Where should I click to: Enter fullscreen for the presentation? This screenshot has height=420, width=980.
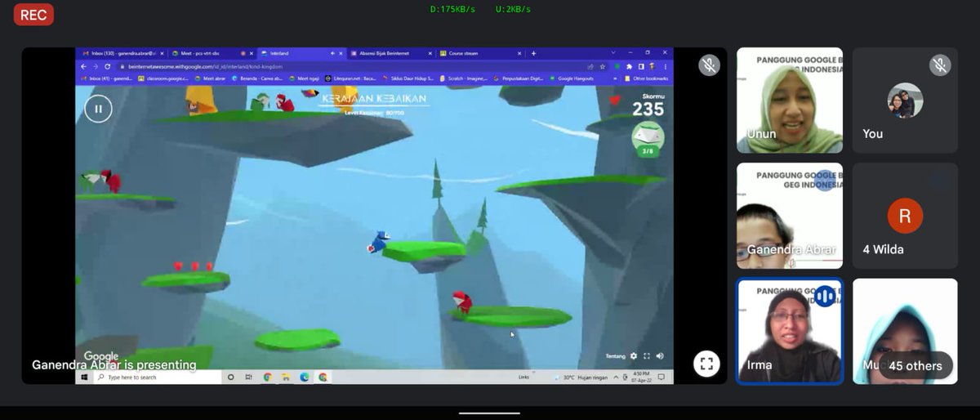(706, 364)
